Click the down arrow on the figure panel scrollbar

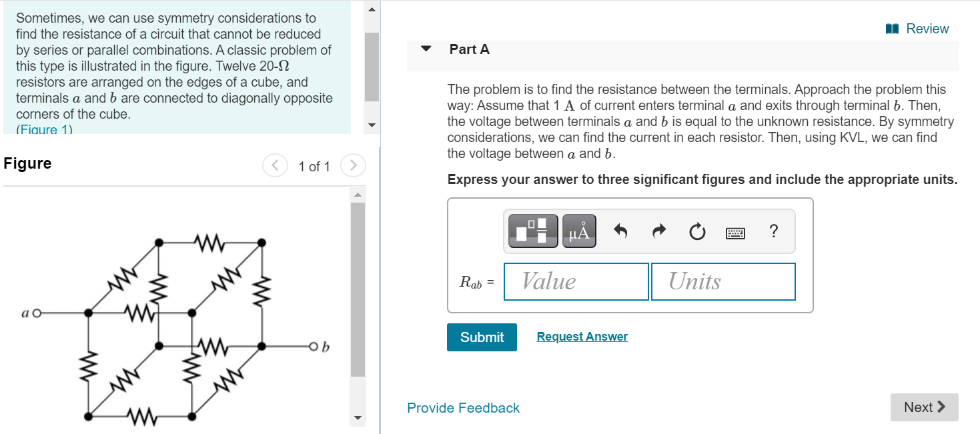[358, 419]
